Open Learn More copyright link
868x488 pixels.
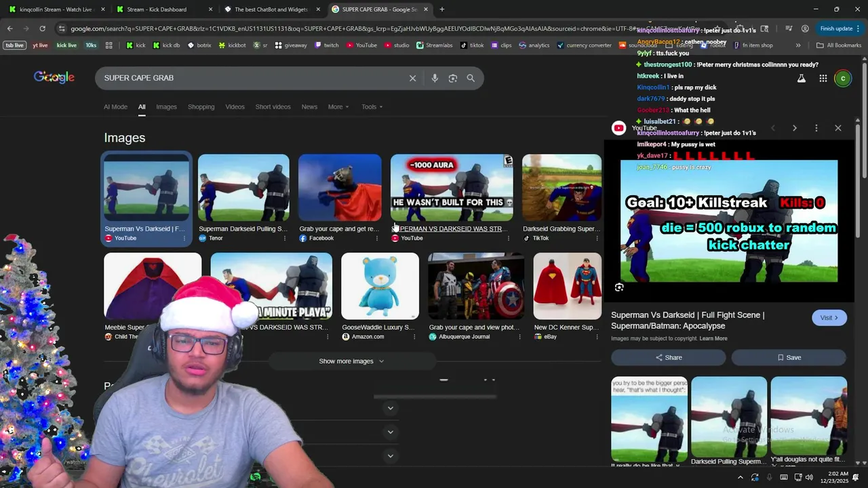(x=713, y=339)
